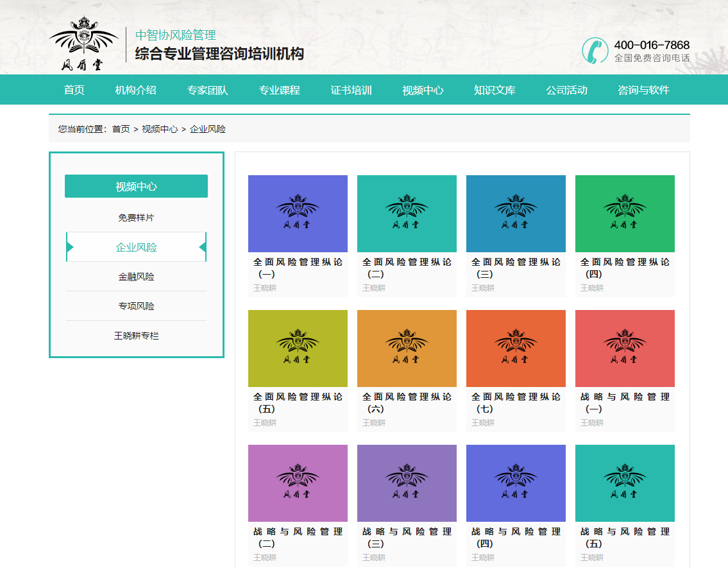Click author 王晓耕 under 战略与风险管理(五)
Screen dimensions: 728x568
(x=592, y=557)
